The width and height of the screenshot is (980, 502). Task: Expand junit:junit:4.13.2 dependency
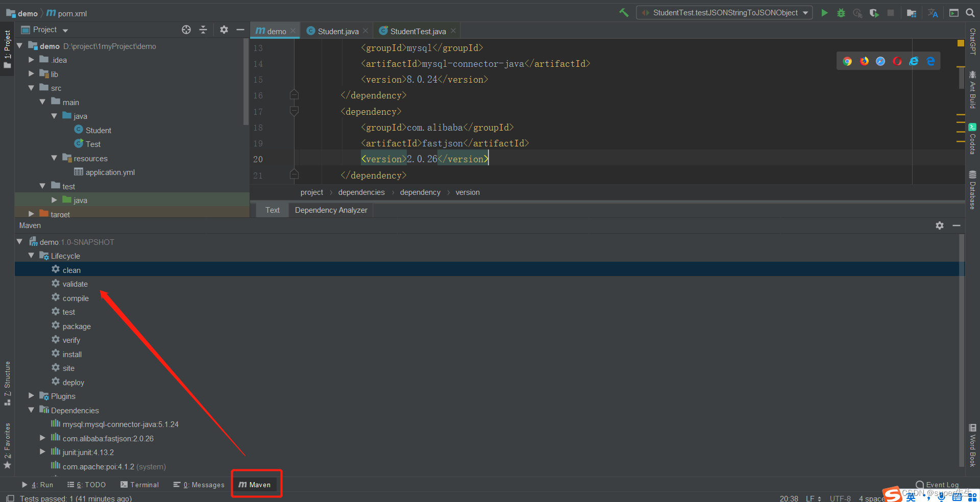click(43, 452)
